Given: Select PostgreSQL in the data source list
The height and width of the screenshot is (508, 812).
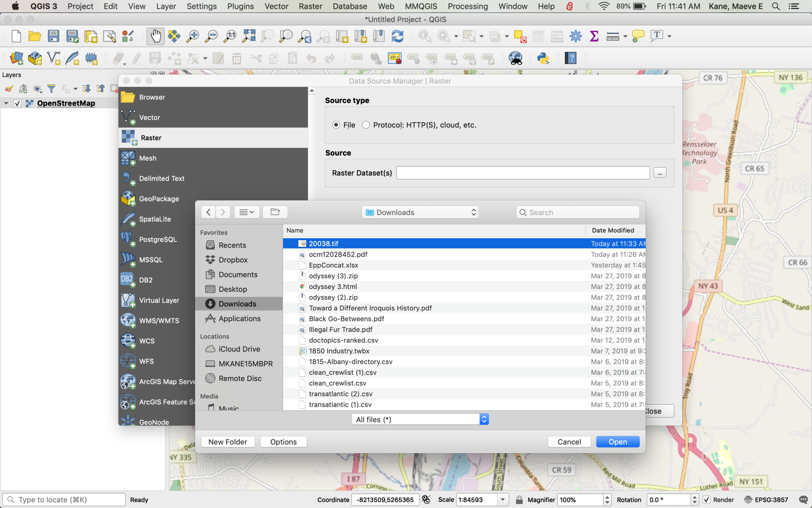Looking at the screenshot, I should [x=158, y=239].
